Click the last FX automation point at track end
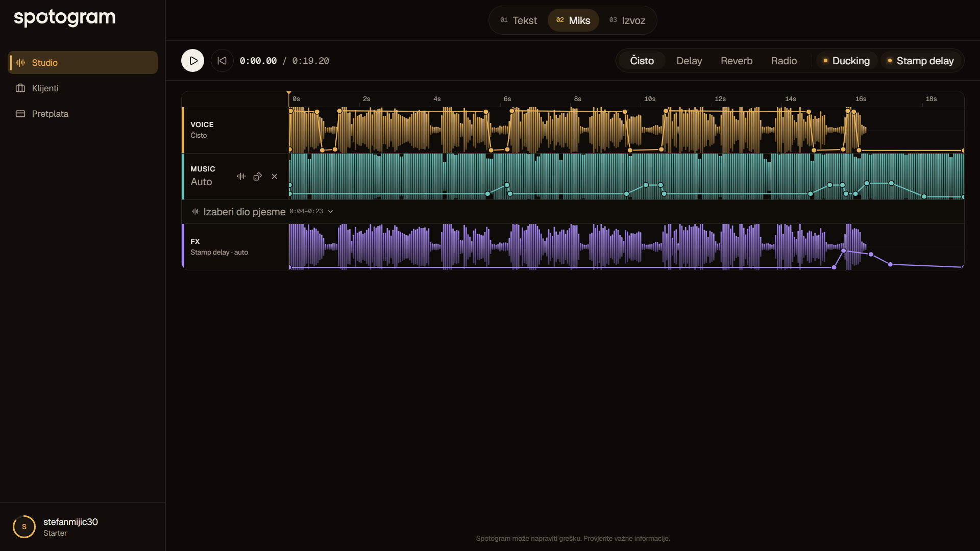 pyautogui.click(x=963, y=267)
